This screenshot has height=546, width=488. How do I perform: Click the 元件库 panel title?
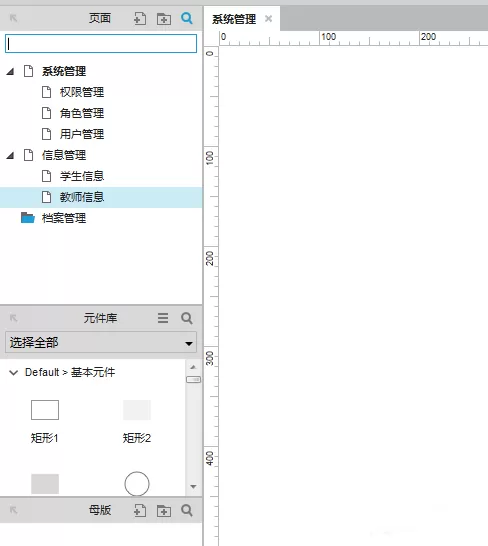tap(100, 318)
